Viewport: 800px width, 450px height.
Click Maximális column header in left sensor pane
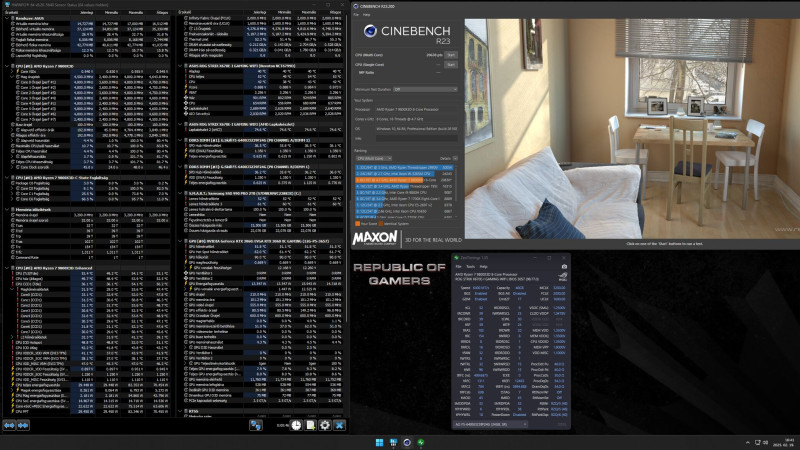(x=136, y=12)
